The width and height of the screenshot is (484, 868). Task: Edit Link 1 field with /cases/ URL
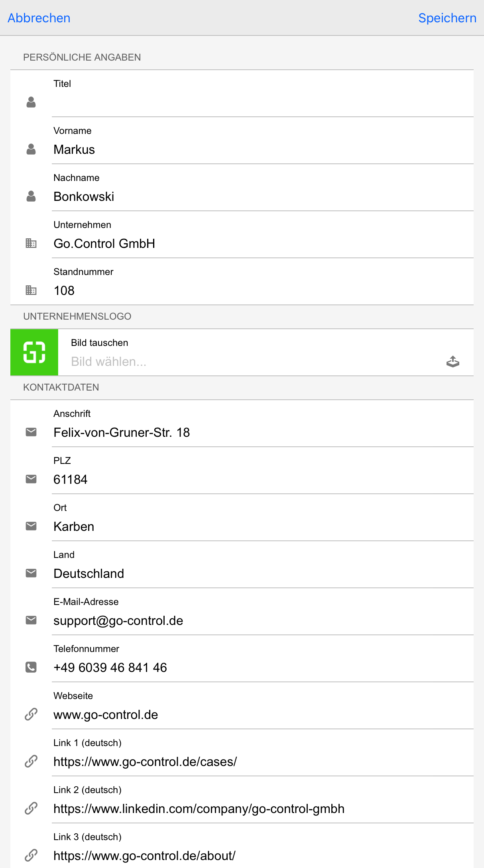click(263, 762)
